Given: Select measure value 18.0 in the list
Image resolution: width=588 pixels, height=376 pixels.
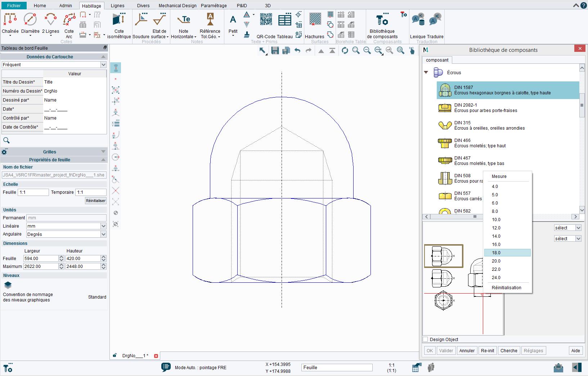Looking at the screenshot, I should (496, 252).
